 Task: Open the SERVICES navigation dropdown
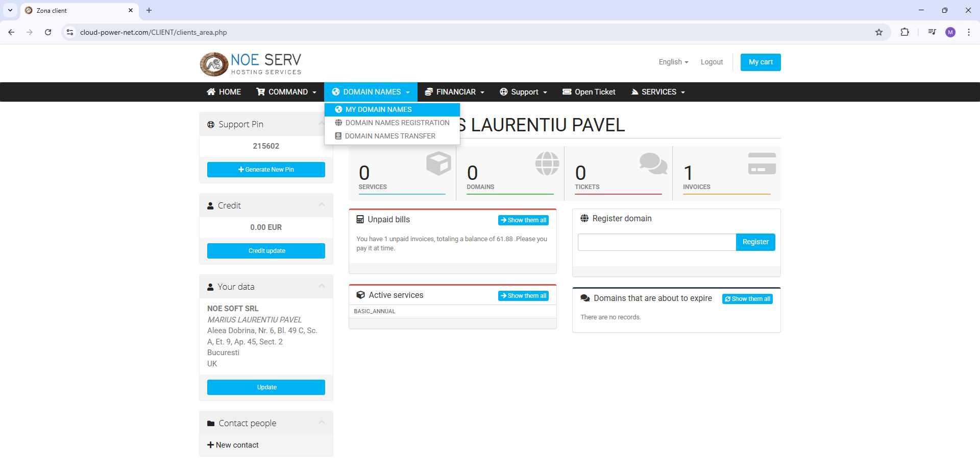click(x=658, y=92)
